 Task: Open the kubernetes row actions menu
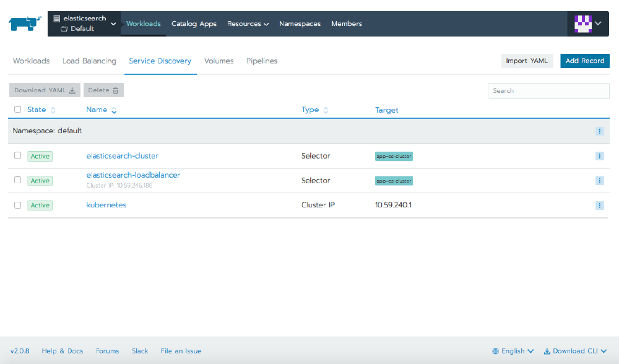(x=599, y=205)
